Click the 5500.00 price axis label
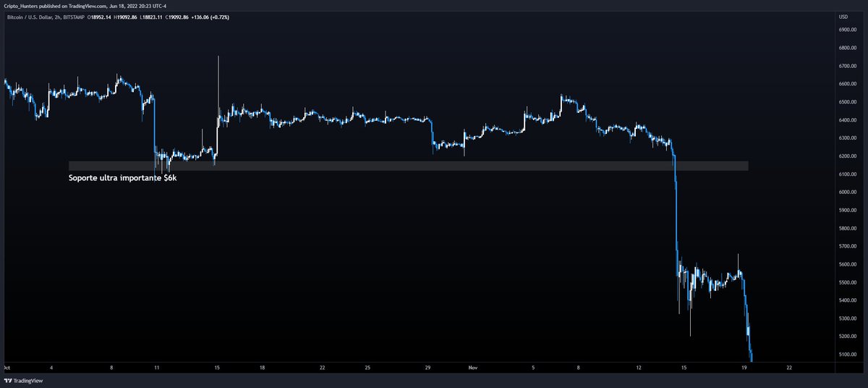Screen dimensions: 868x388 (848, 282)
